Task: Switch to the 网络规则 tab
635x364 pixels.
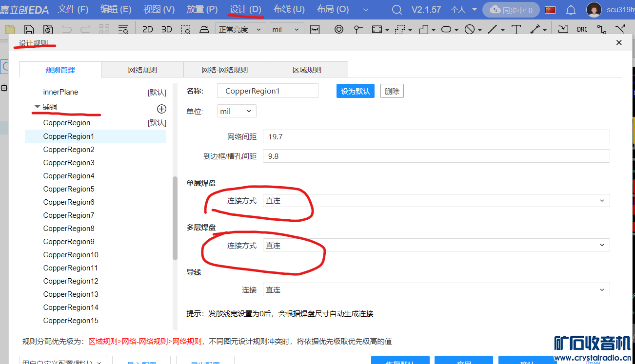Action: 142,70
